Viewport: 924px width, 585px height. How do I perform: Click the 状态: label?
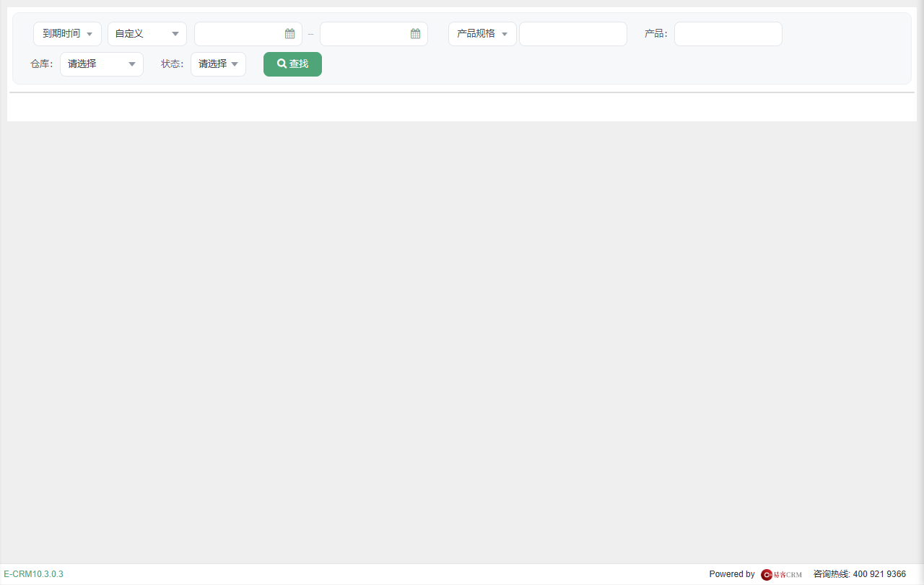[173, 64]
